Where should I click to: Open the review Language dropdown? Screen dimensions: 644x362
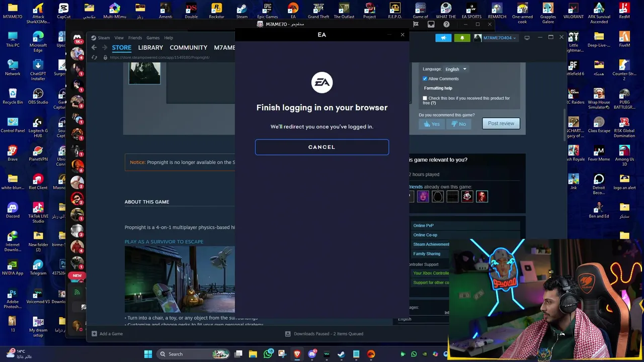pyautogui.click(x=456, y=69)
